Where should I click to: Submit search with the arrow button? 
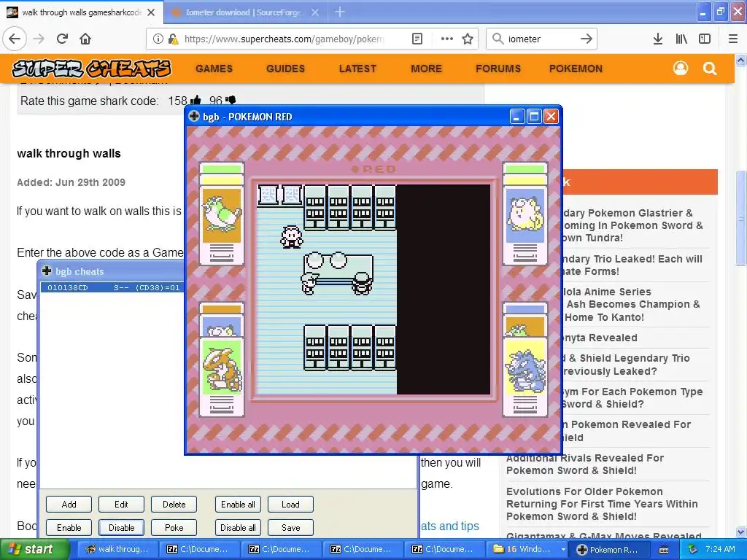587,39
